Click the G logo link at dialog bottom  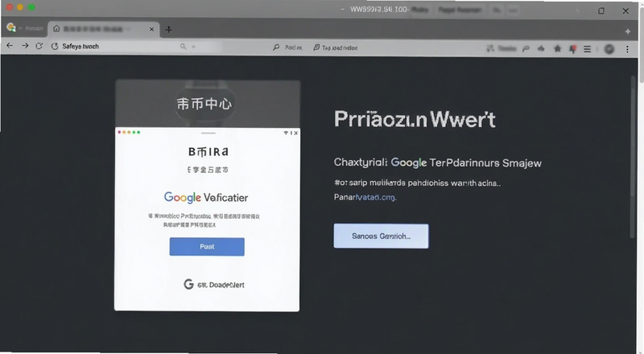[x=214, y=284]
